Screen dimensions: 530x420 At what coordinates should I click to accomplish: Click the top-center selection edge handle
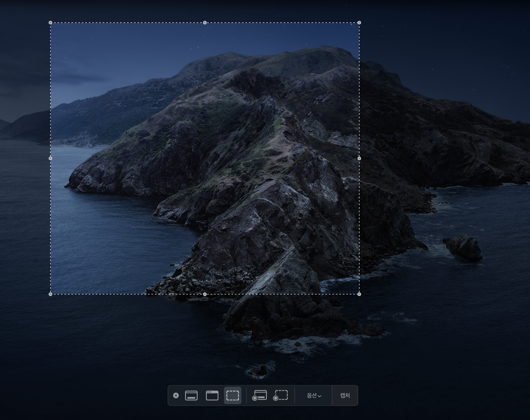(205, 23)
